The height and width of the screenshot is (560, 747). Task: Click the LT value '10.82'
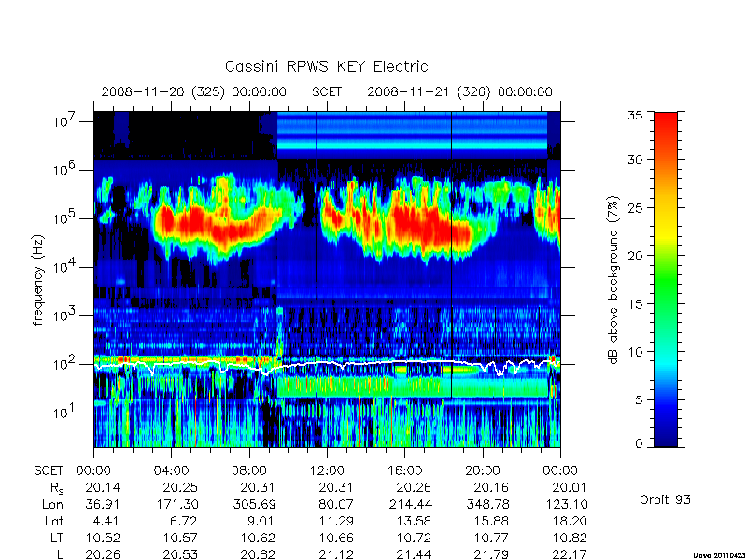point(570,538)
